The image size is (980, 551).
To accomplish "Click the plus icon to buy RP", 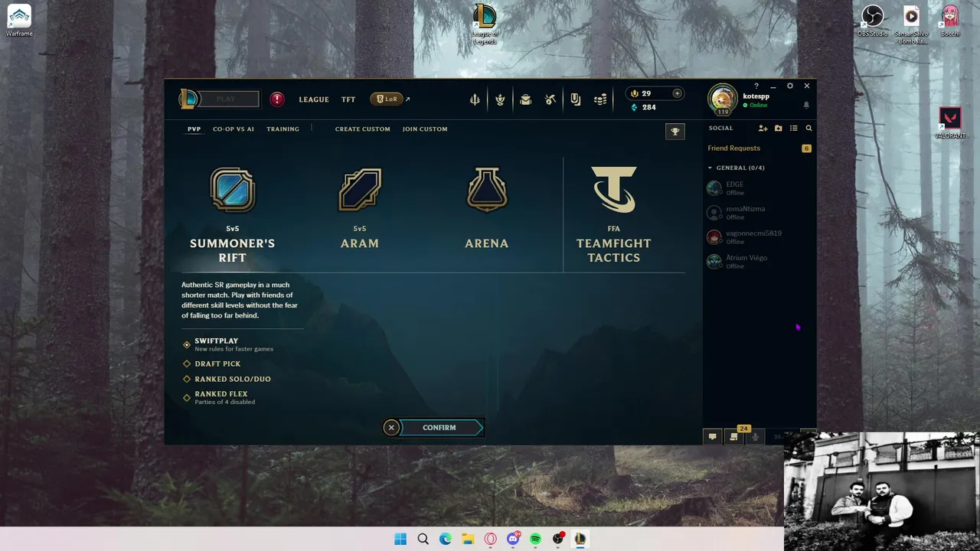I will click(677, 93).
